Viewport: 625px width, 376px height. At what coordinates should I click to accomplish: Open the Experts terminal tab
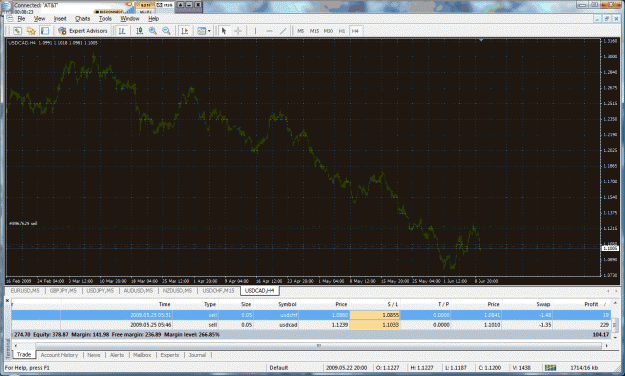point(170,355)
